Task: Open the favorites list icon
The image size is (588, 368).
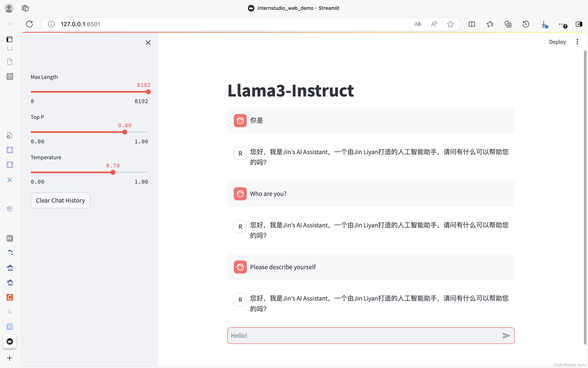Action: tap(490, 24)
